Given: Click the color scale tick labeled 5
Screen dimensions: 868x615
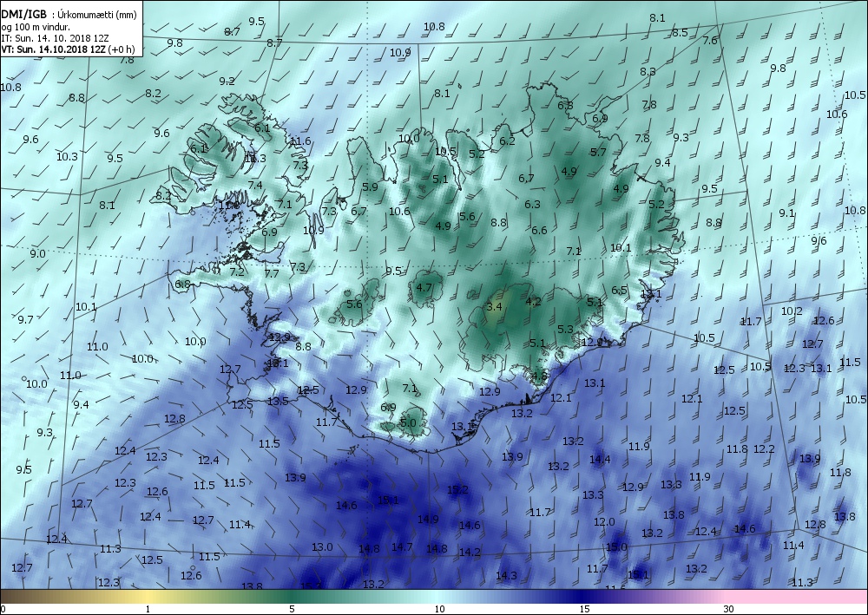Looking at the screenshot, I should click(x=292, y=609).
